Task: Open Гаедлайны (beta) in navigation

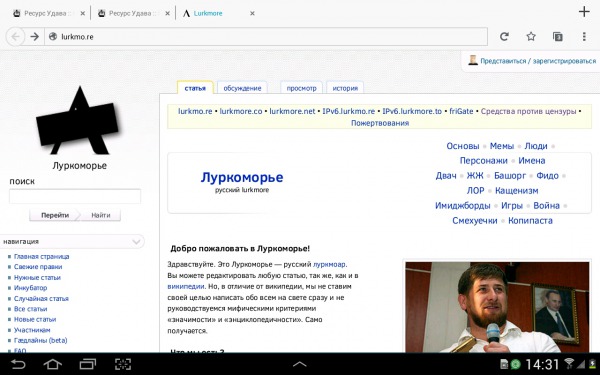Action: click(x=41, y=340)
